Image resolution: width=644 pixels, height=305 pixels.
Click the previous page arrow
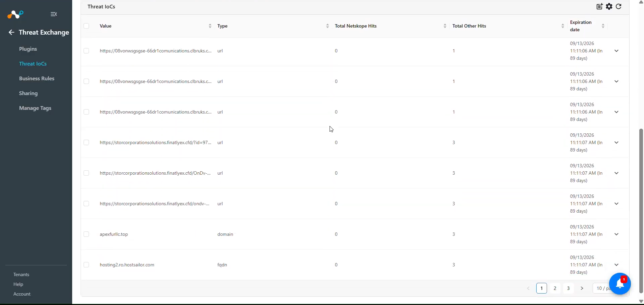528,288
